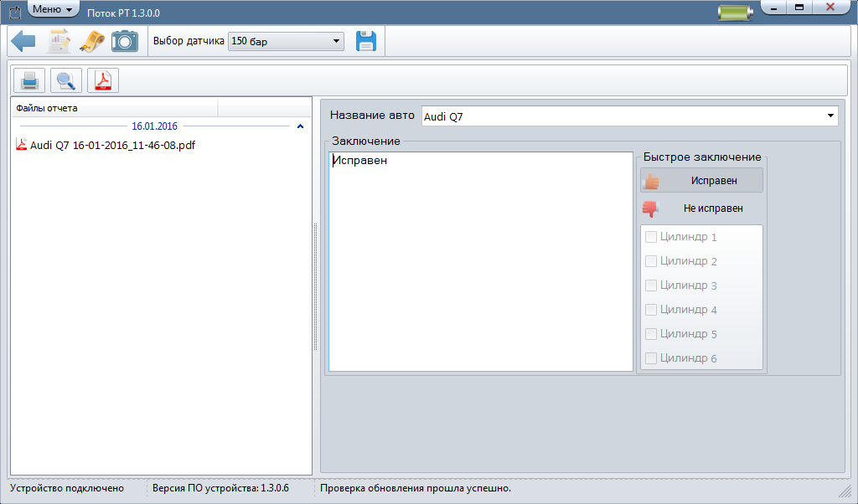This screenshot has height=504, width=858.
Task: Check the Цилиндр 1 checkbox
Action: 651,237
